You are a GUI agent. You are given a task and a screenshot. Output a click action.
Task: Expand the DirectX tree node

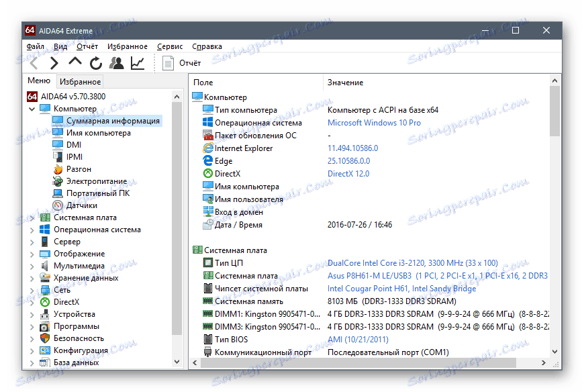click(32, 302)
